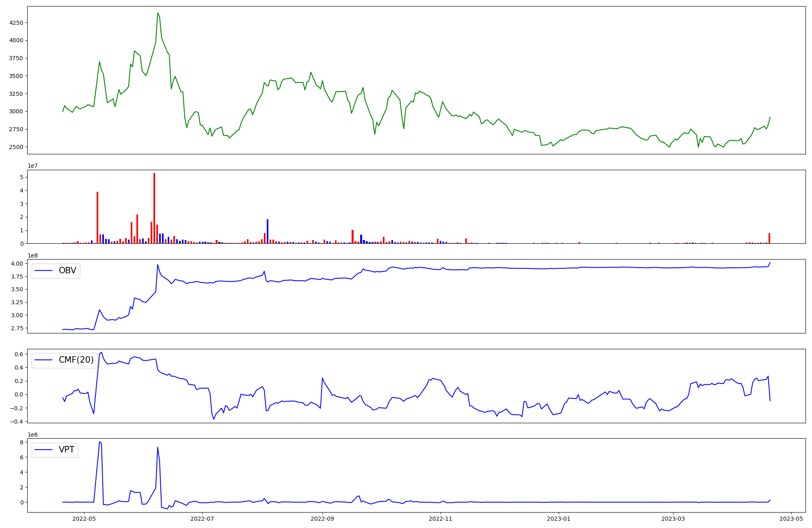Click the 2022-09 x-axis date label

[322, 519]
